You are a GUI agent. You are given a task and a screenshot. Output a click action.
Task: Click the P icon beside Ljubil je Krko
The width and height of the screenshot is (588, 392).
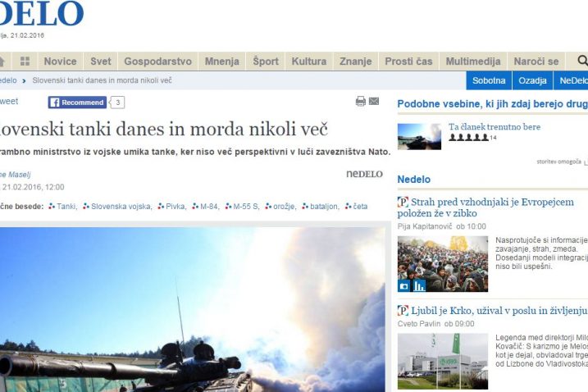[403, 311]
